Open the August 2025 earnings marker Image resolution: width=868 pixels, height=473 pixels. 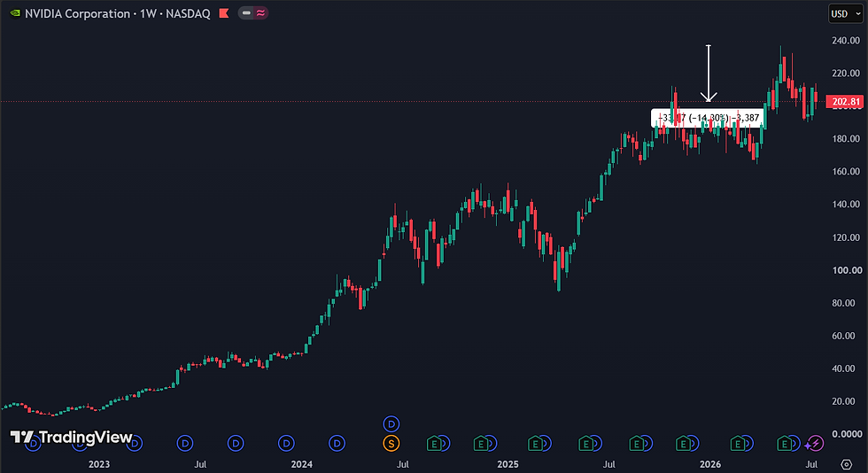(x=637, y=443)
